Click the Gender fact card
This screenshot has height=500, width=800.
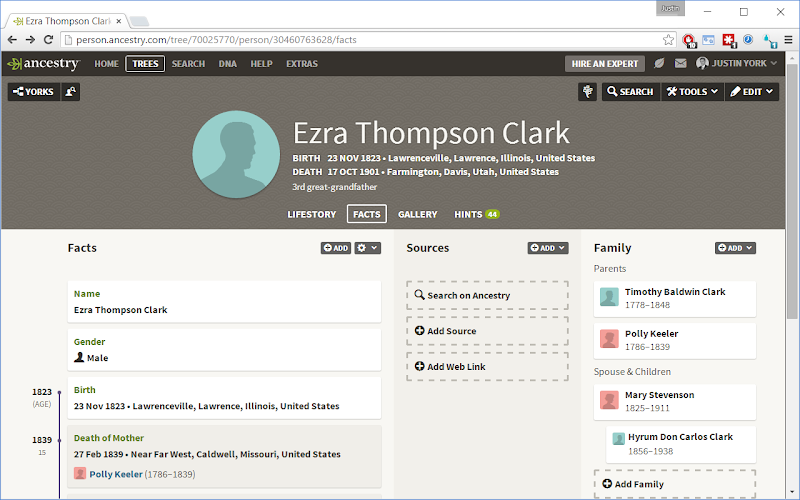click(x=224, y=349)
